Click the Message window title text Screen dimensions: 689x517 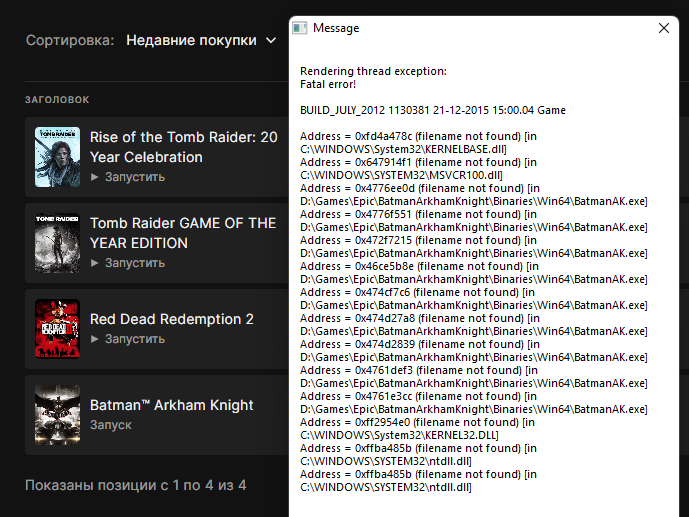336,28
